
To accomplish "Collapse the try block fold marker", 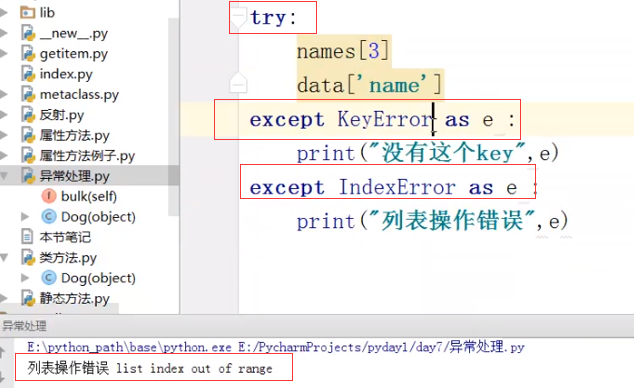I will click(238, 17).
